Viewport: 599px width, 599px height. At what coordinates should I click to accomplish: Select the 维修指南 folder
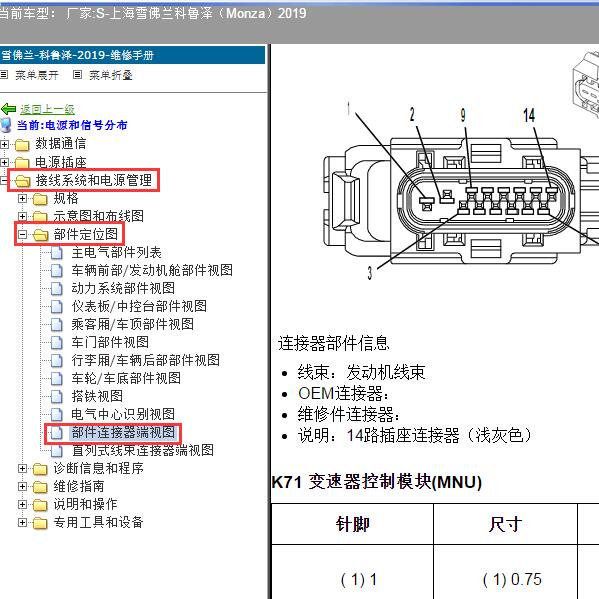click(x=79, y=486)
